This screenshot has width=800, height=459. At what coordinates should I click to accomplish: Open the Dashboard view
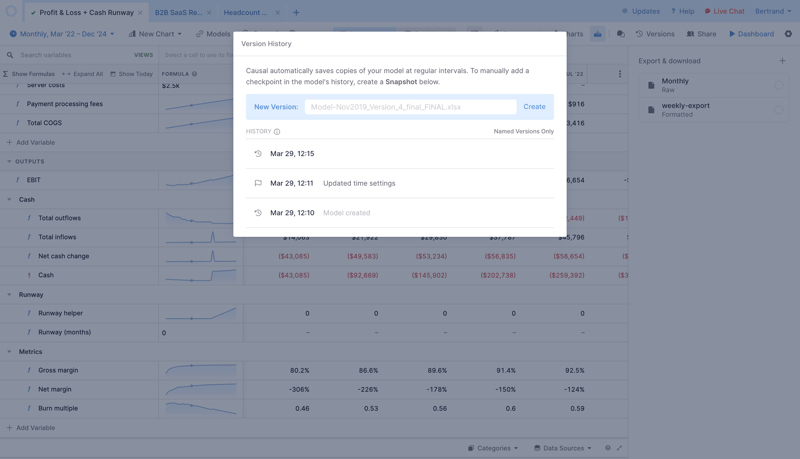pyautogui.click(x=751, y=34)
